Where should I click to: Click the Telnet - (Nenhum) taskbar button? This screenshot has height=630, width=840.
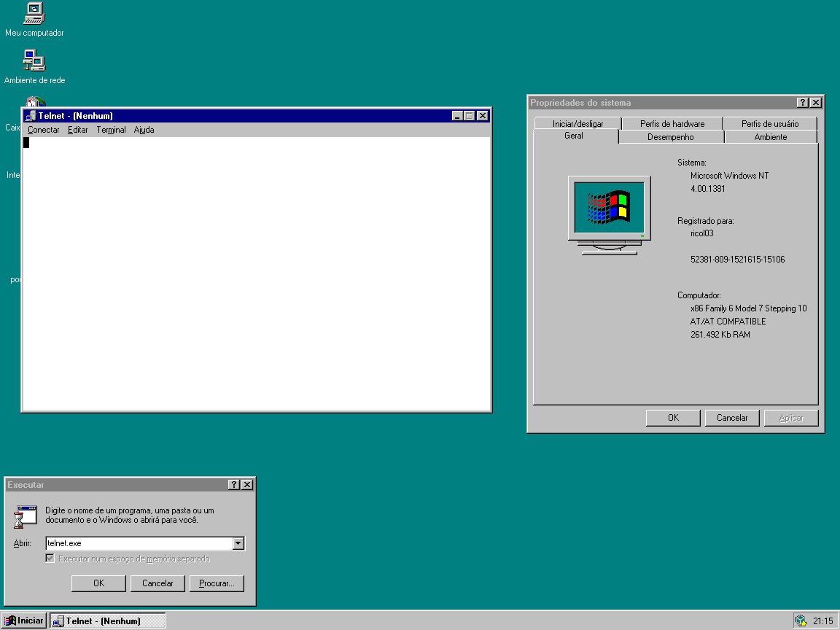[x=108, y=621]
